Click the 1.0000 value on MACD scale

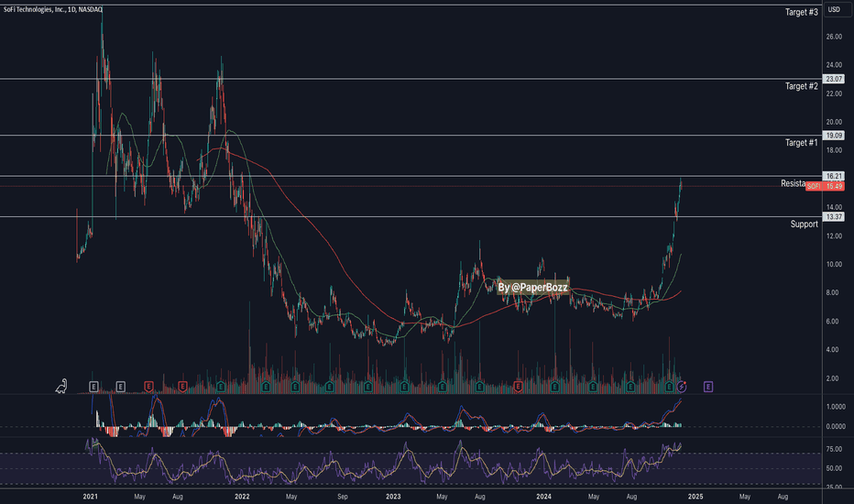(x=836, y=407)
